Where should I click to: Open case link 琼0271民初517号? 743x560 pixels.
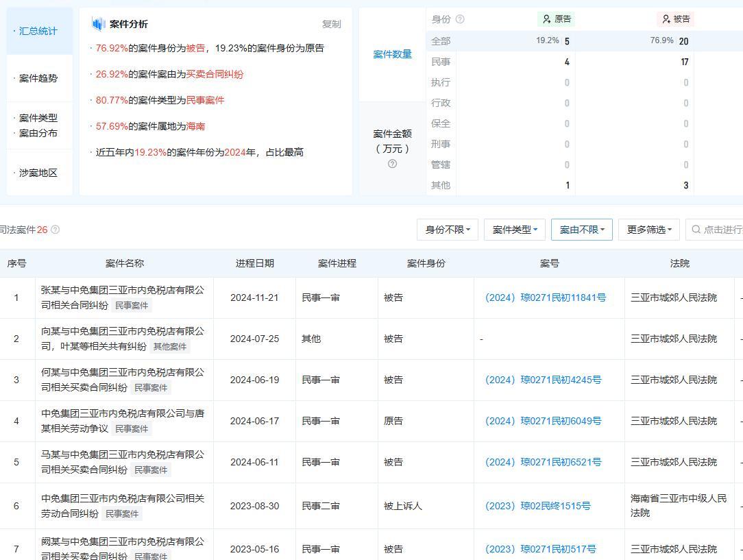pyautogui.click(x=541, y=549)
